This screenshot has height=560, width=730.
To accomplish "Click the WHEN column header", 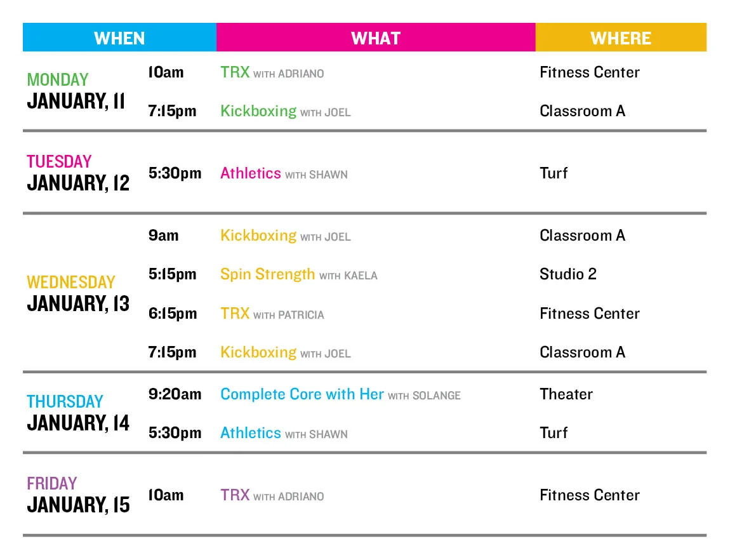I will point(119,38).
